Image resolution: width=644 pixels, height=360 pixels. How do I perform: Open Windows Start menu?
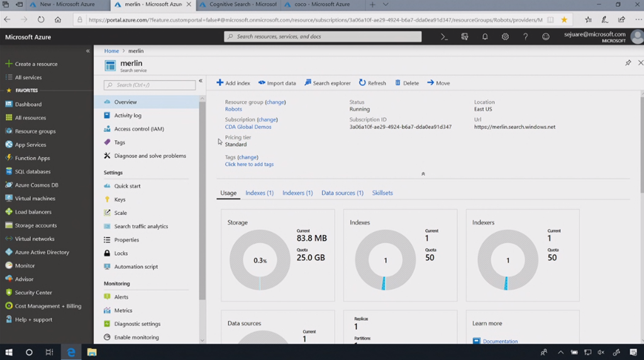point(9,352)
